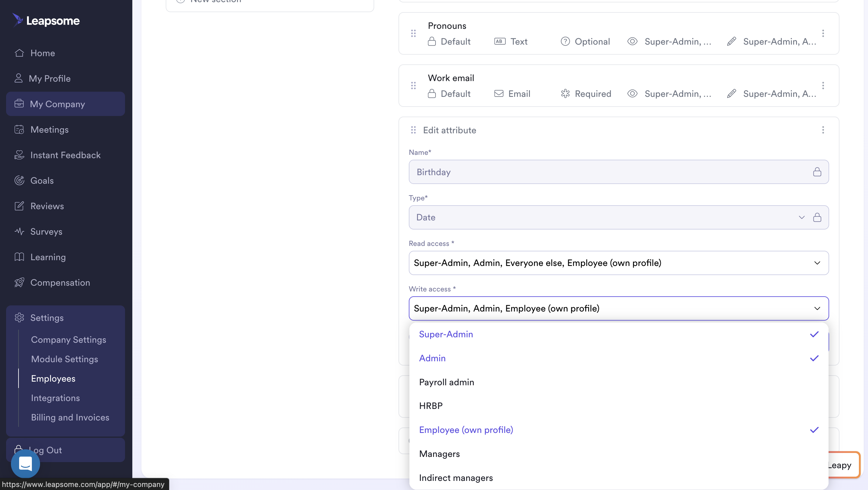Open the chat support bubble
This screenshot has height=490, width=868.
pyautogui.click(x=25, y=464)
